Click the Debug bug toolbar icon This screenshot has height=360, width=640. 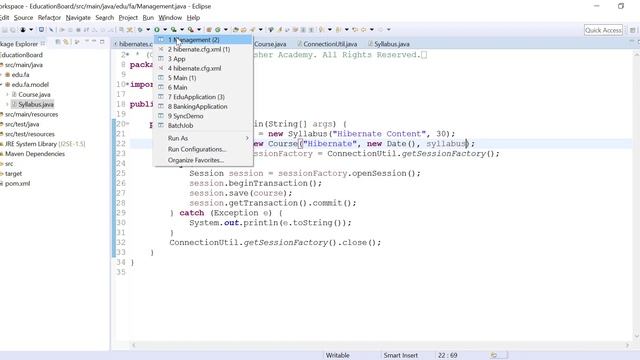140,29
